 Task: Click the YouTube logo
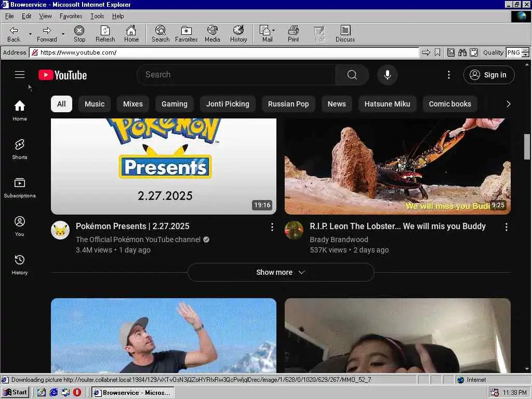pos(63,75)
